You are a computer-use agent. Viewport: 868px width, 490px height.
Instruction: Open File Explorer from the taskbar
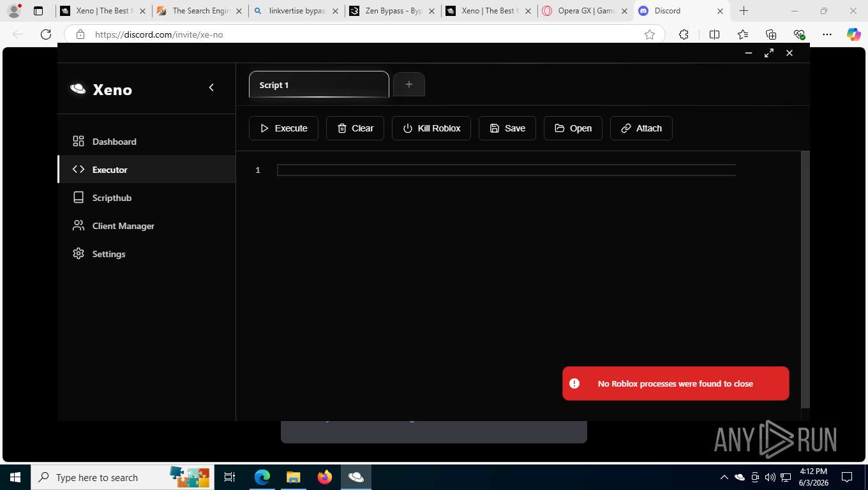pos(293,477)
